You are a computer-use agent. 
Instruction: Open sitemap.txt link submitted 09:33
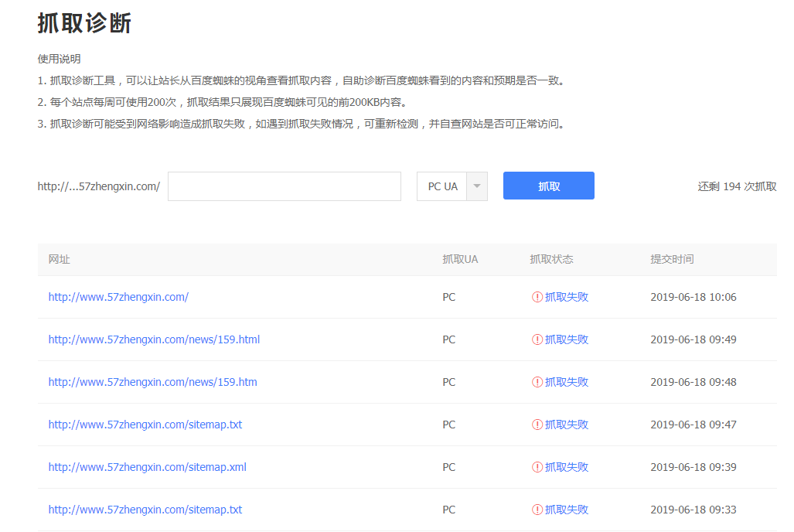(145, 510)
